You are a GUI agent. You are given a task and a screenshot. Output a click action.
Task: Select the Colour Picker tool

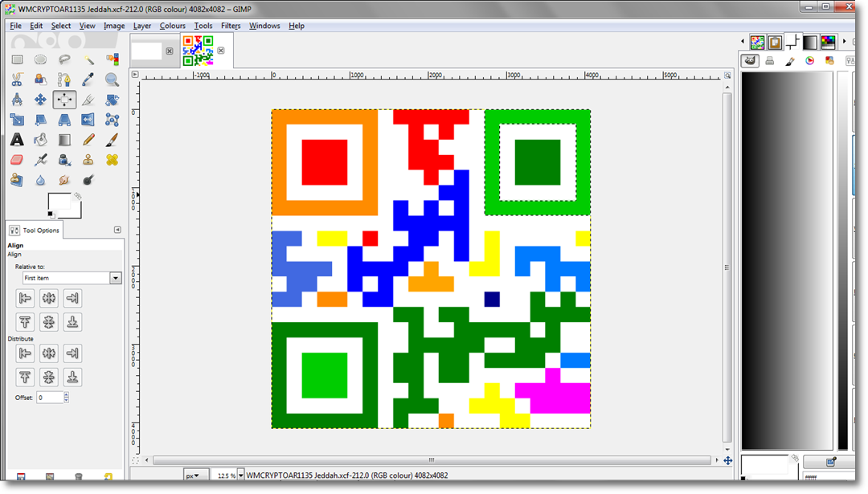tap(88, 80)
